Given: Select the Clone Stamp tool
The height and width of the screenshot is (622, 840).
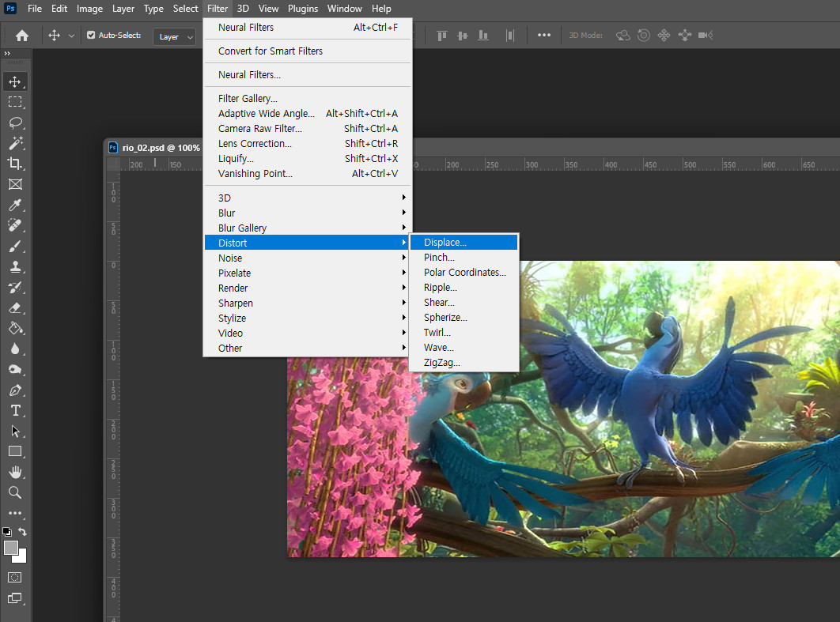Looking at the screenshot, I should 15,266.
